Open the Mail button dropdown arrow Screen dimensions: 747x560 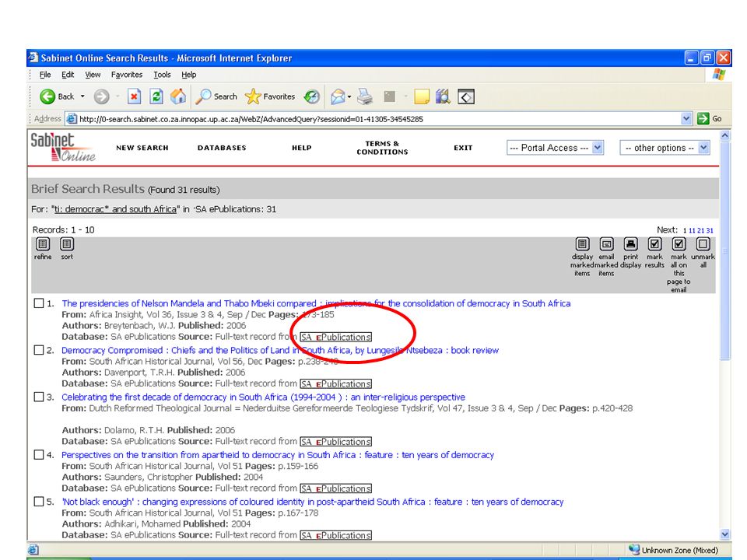[x=349, y=96]
